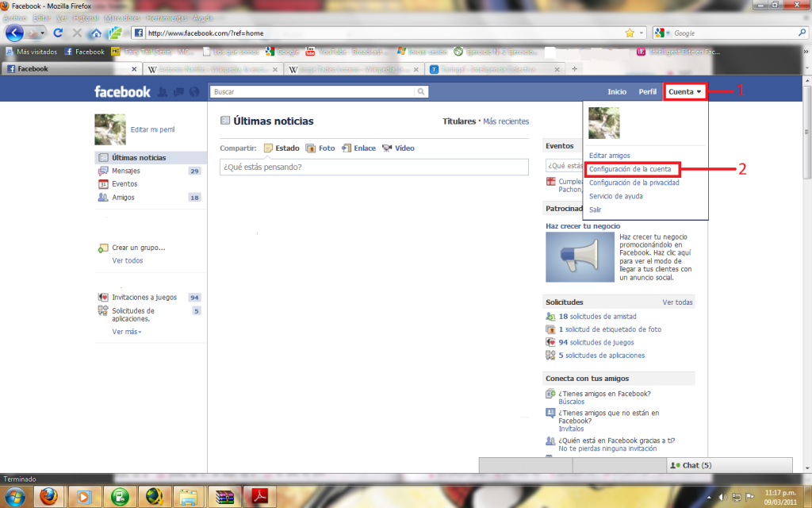Open the Archivo menu

[15, 17]
